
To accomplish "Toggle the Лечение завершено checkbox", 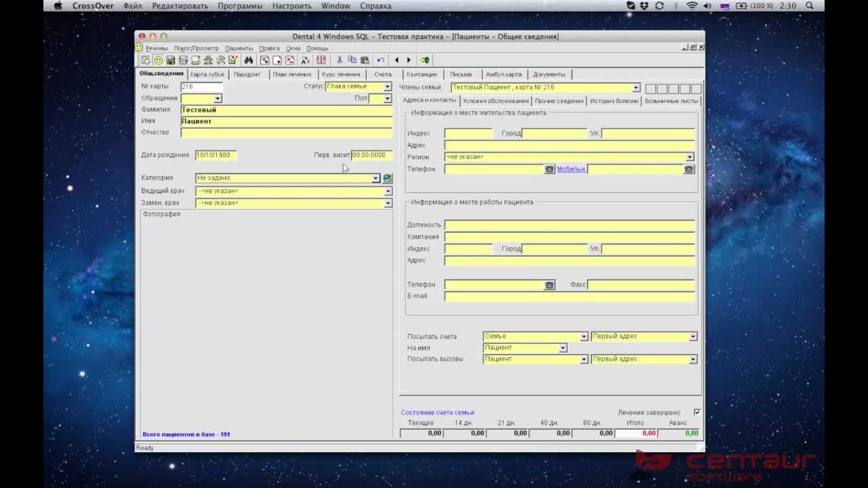I will point(697,412).
